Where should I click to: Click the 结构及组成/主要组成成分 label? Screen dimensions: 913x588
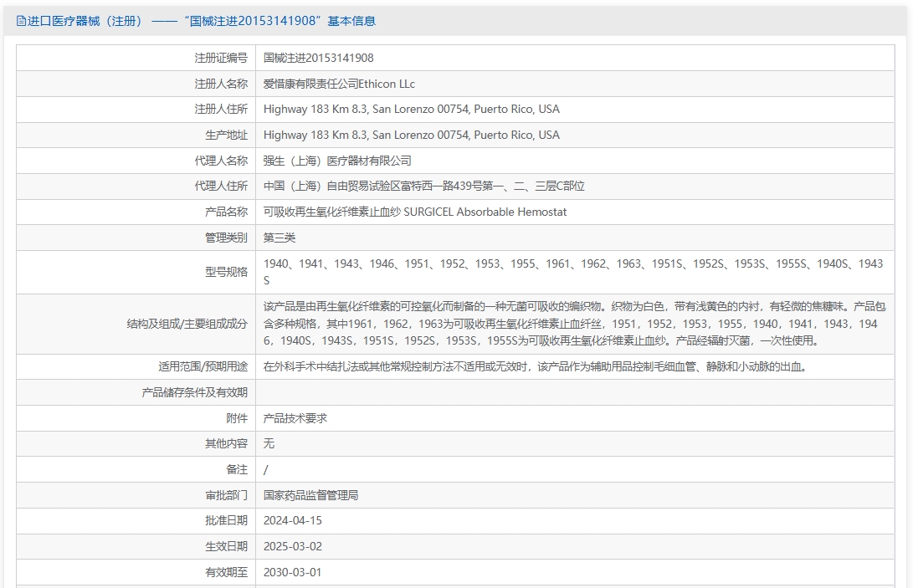[187, 324]
